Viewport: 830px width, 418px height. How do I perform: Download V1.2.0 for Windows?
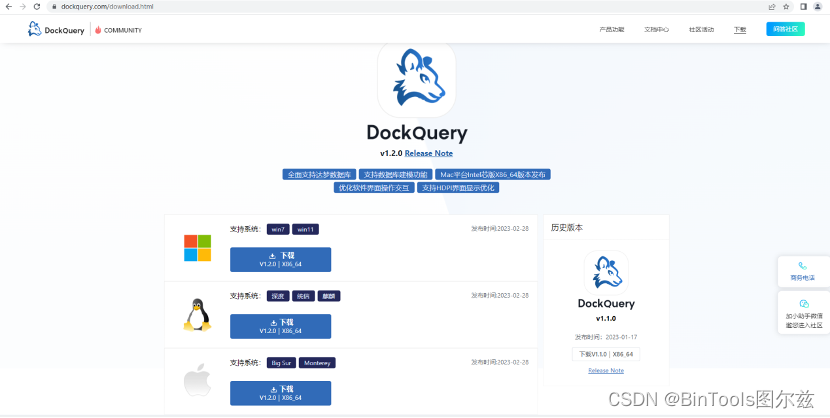(x=281, y=260)
